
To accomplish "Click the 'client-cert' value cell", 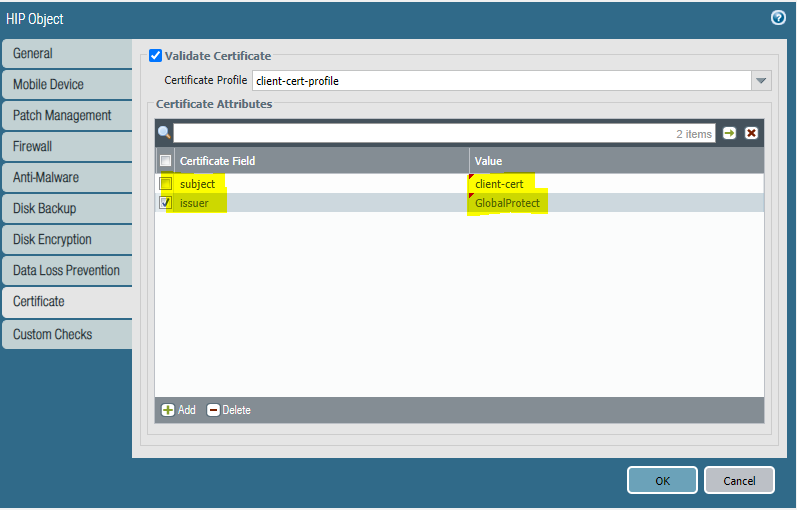I will tap(617, 184).
